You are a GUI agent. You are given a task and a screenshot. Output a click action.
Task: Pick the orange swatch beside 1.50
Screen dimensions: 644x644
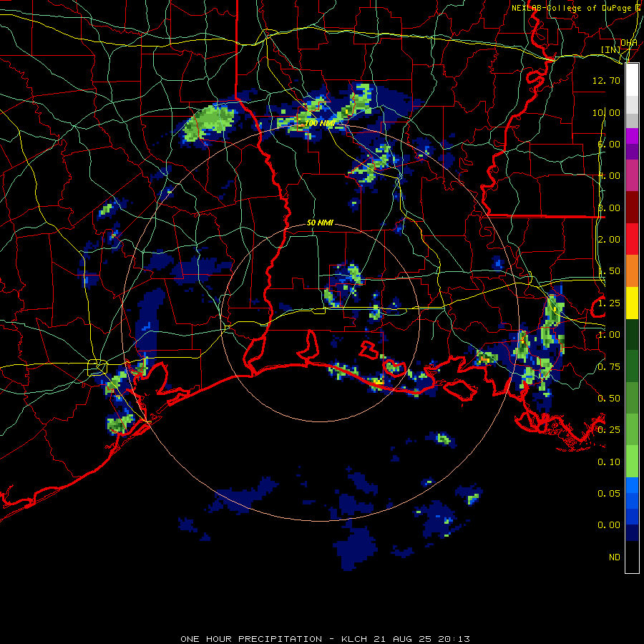(632, 271)
